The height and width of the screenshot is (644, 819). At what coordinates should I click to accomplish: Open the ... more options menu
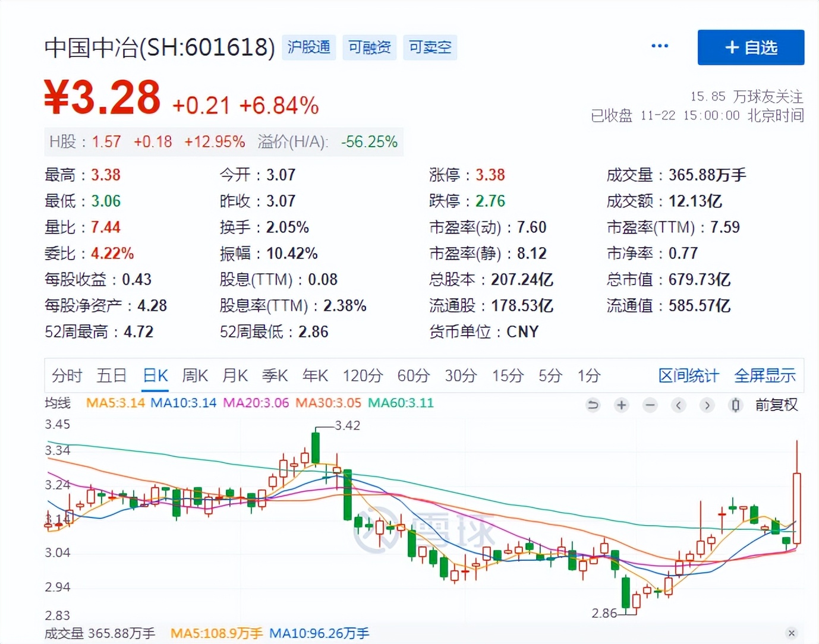[x=660, y=46]
